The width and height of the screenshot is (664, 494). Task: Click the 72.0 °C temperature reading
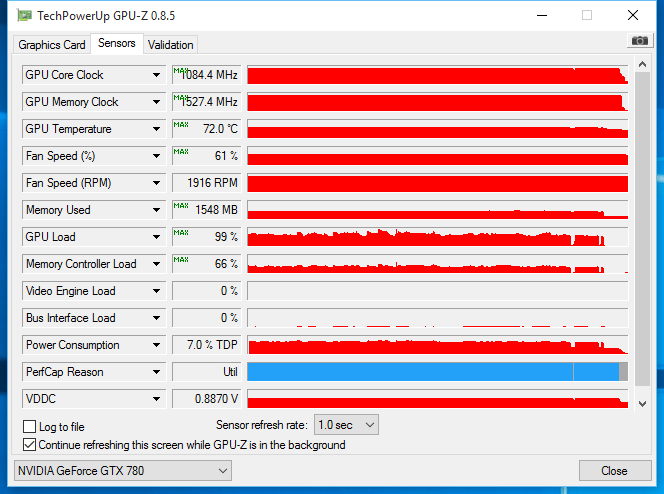click(207, 129)
